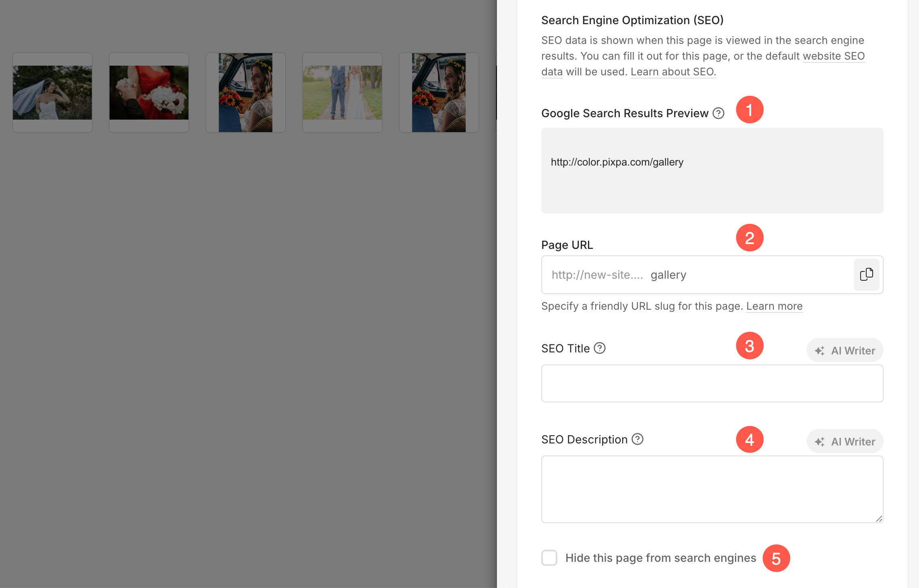The height and width of the screenshot is (588, 919).
Task: Select the bride with veil thumbnail
Action: pos(52,93)
